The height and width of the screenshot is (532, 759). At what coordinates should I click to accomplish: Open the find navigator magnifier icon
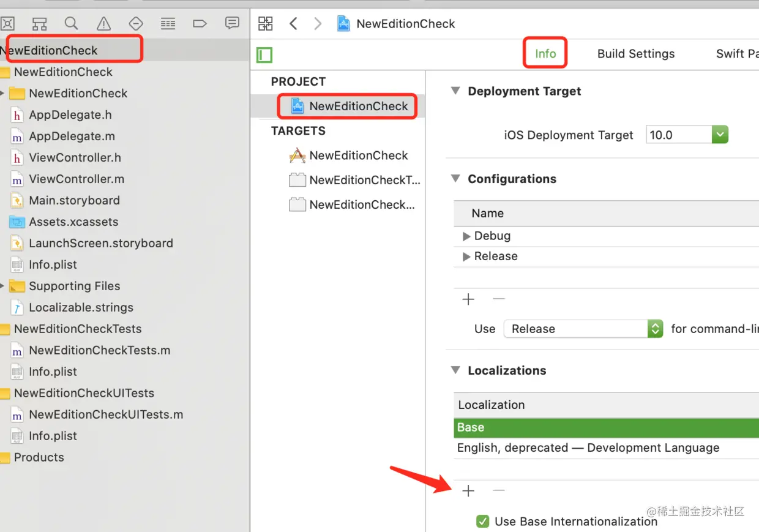[x=72, y=24]
